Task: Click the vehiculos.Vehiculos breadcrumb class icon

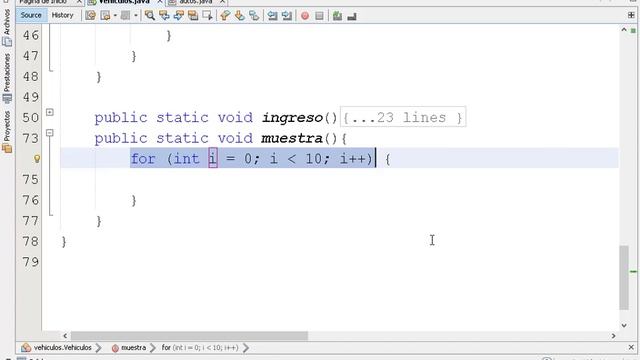Action: pos(26,348)
